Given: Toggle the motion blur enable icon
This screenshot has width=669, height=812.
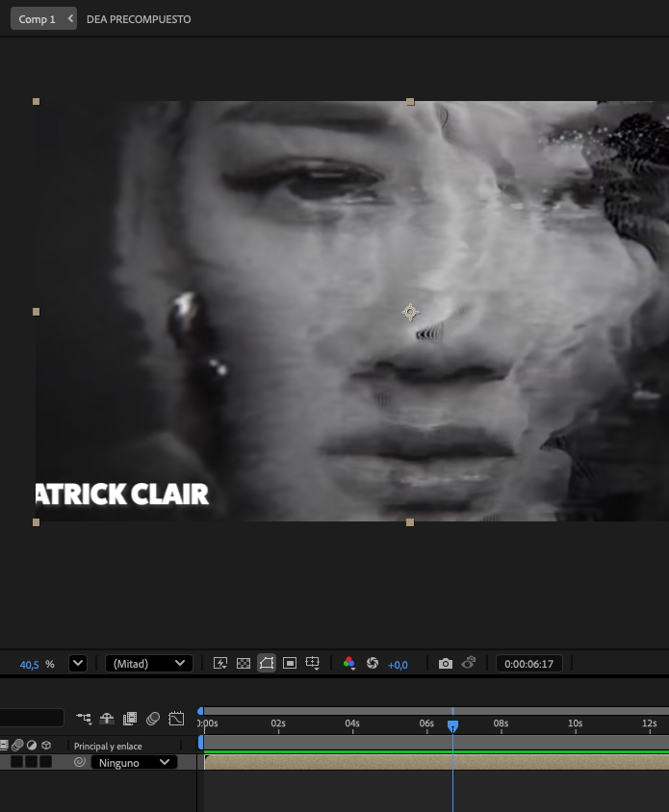Looking at the screenshot, I should [153, 719].
